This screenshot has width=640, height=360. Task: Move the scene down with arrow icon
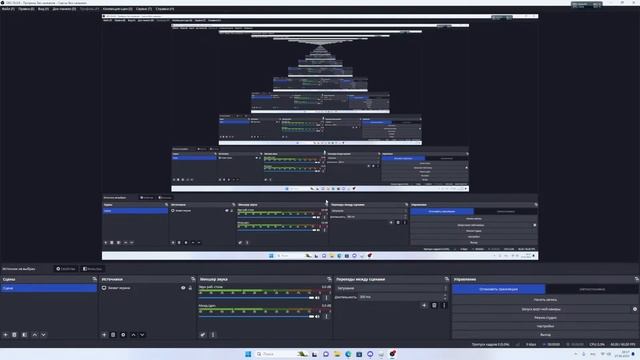[43, 335]
